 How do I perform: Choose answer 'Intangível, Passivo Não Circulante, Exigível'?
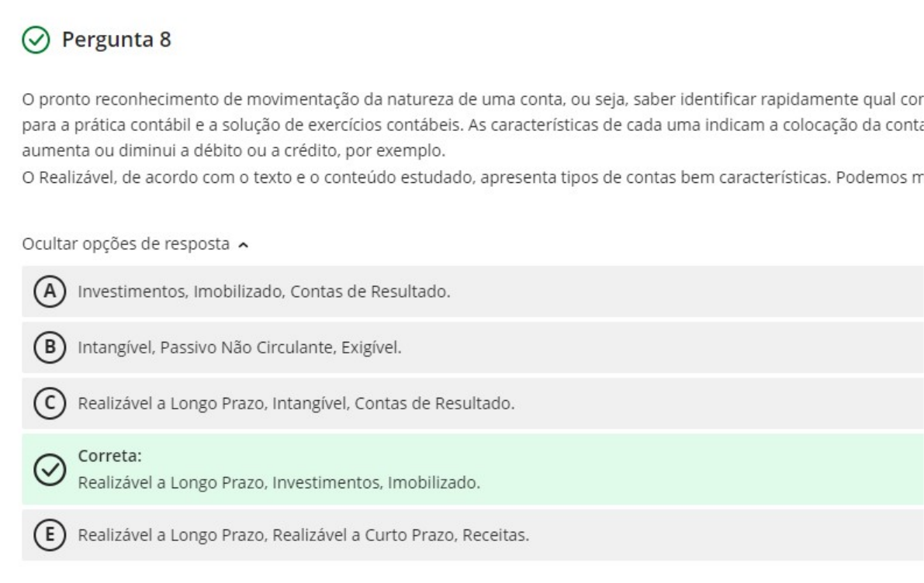(239, 347)
